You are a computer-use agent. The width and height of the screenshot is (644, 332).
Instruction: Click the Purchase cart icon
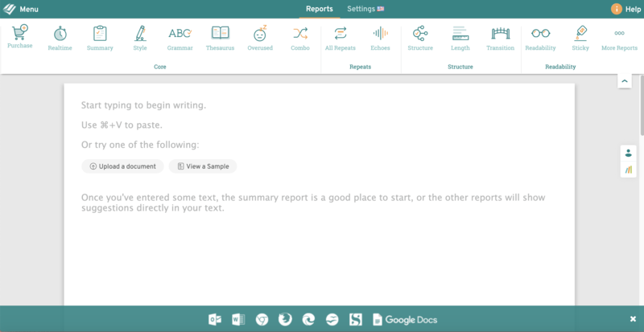20,35
